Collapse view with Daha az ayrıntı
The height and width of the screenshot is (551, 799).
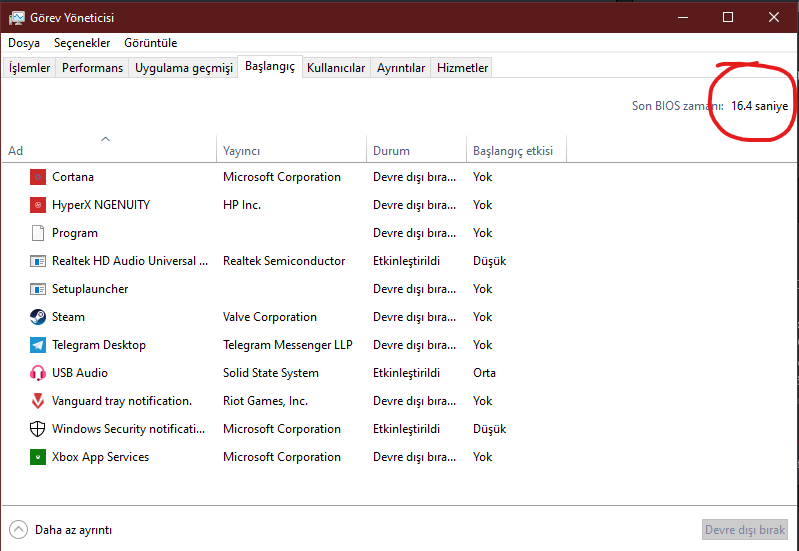click(x=62, y=530)
